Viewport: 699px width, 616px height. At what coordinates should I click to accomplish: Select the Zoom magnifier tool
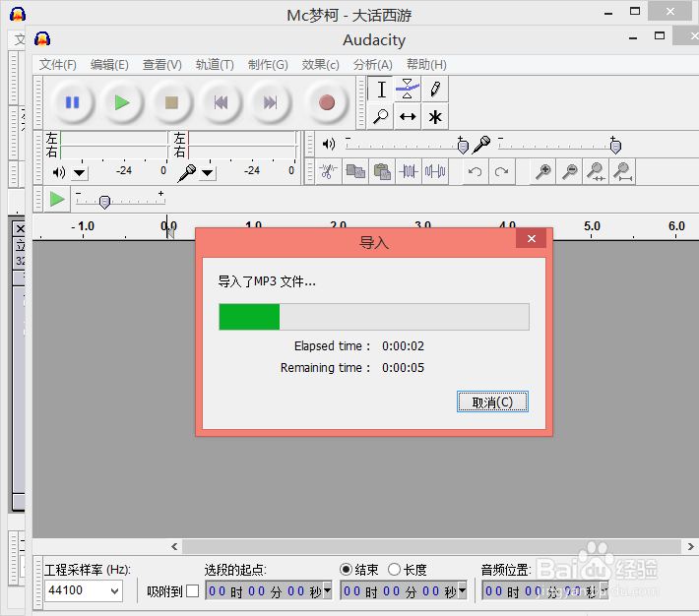point(380,117)
